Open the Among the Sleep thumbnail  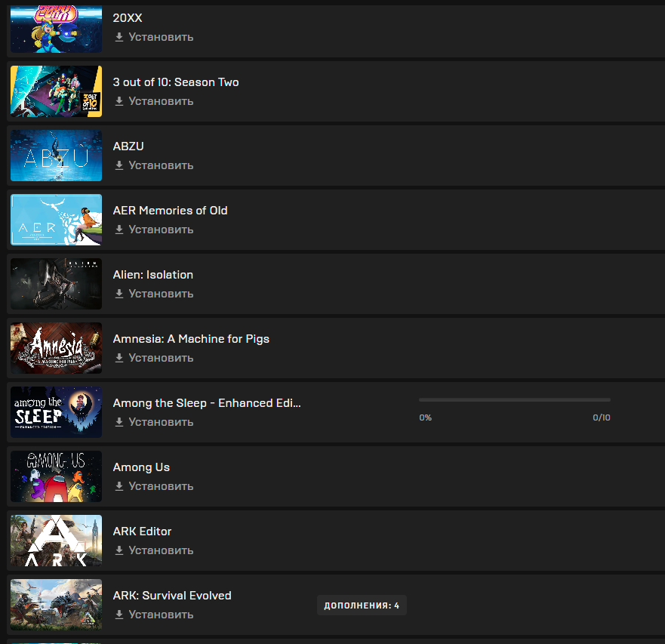56,412
